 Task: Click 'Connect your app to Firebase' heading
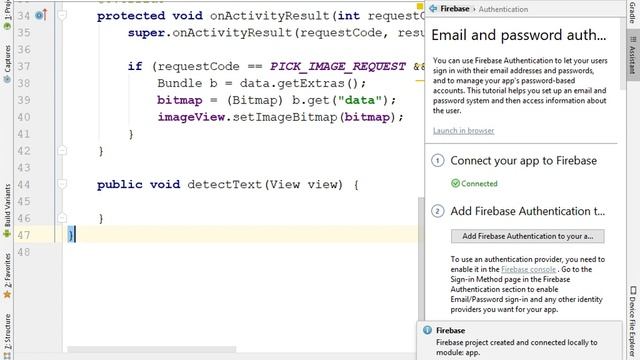pos(523,160)
